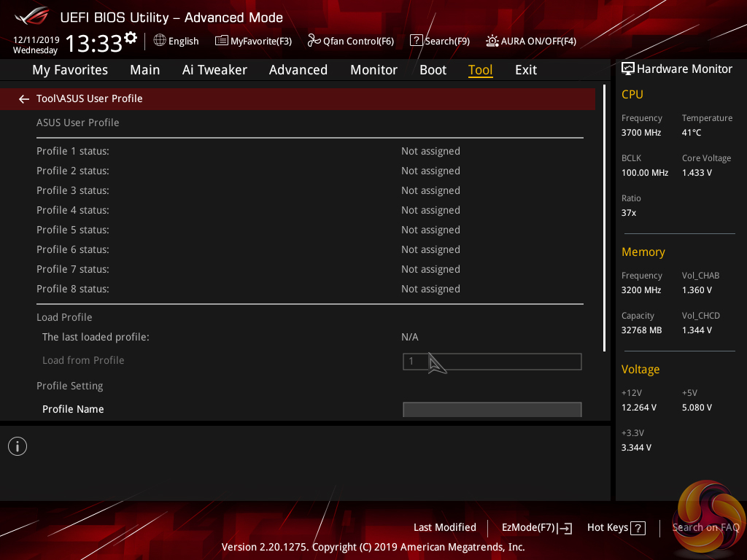Click the Profile Name label
Image resolution: width=747 pixels, height=560 pixels.
coord(73,409)
